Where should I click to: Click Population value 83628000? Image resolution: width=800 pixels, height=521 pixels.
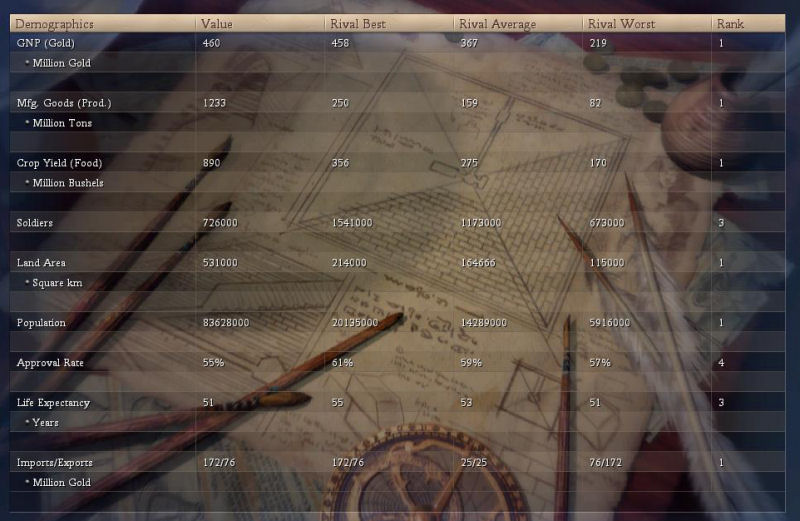point(226,323)
